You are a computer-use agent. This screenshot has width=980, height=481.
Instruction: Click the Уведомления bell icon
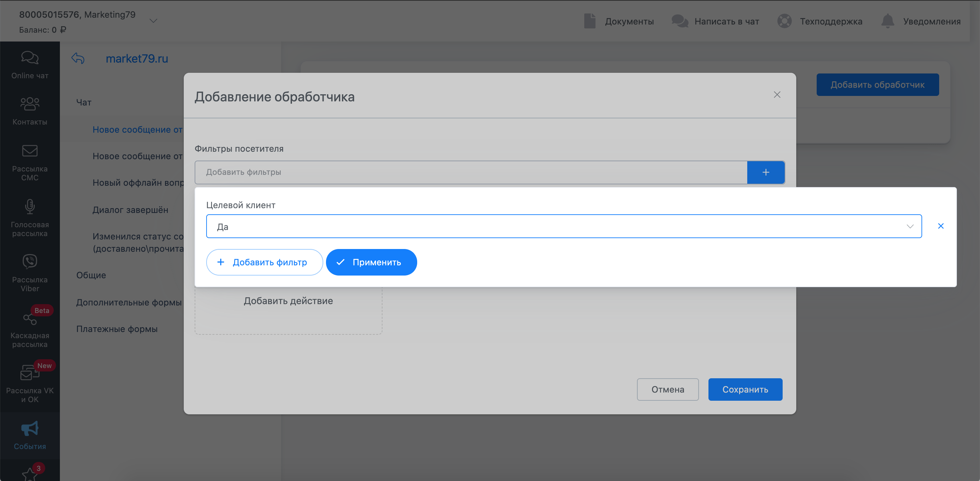point(887,21)
